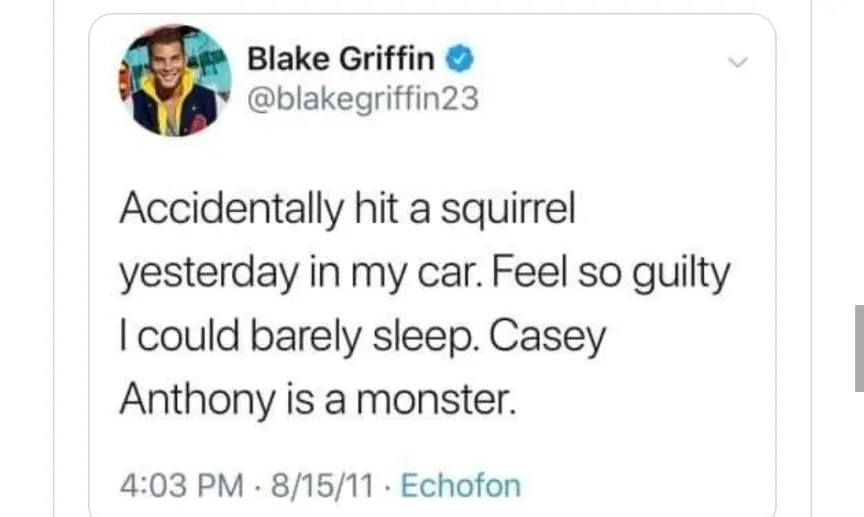
Task: Open the Blake Griffin display name link
Action: pos(340,60)
